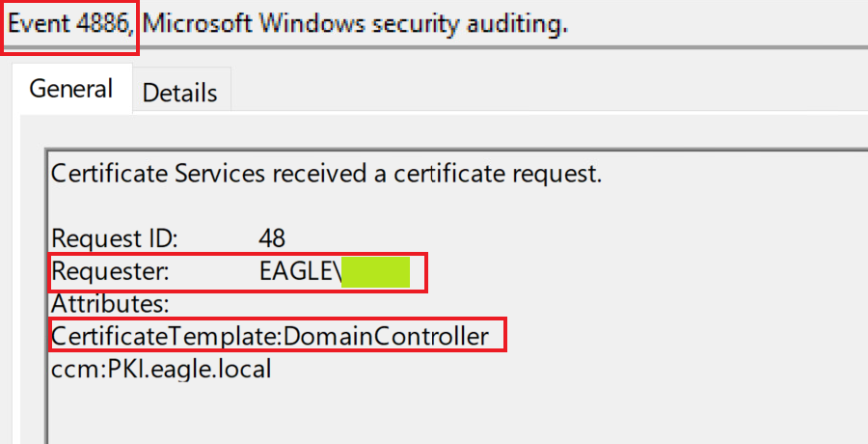Viewport: 868px width, 444px height.
Task: Click the Event 4886 number in header
Action: tap(102, 24)
